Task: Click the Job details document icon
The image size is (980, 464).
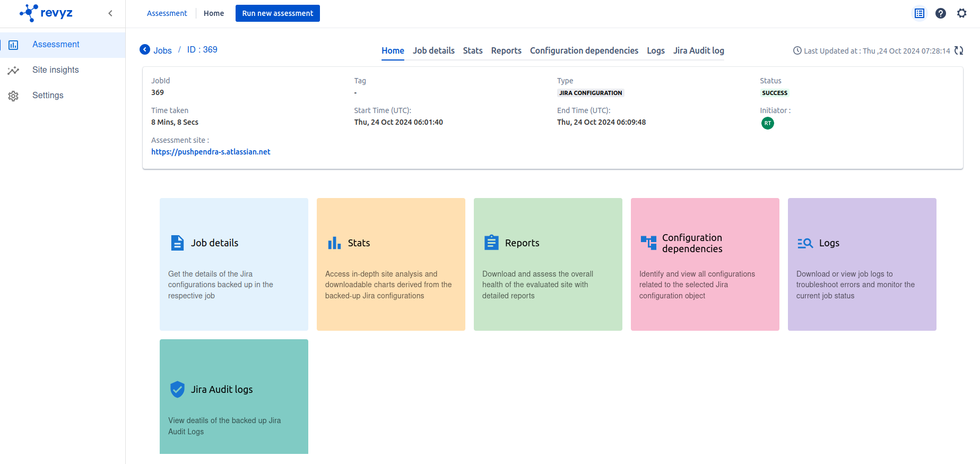Action: [177, 243]
